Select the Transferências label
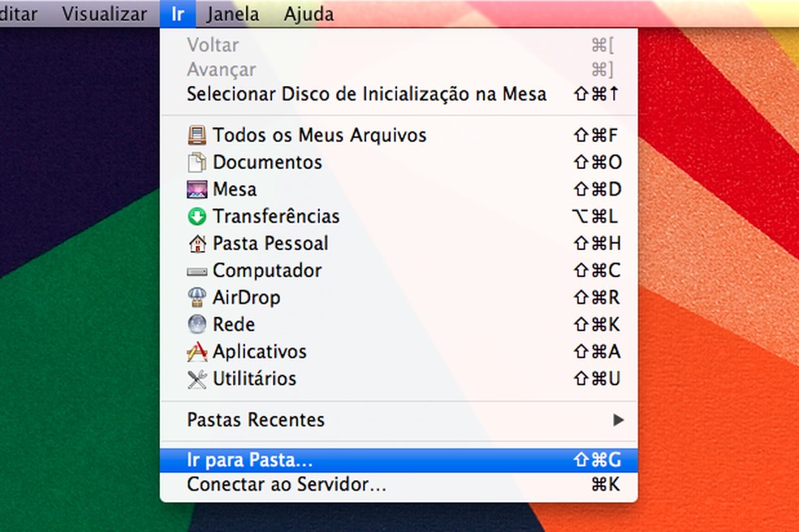 pyautogui.click(x=276, y=217)
